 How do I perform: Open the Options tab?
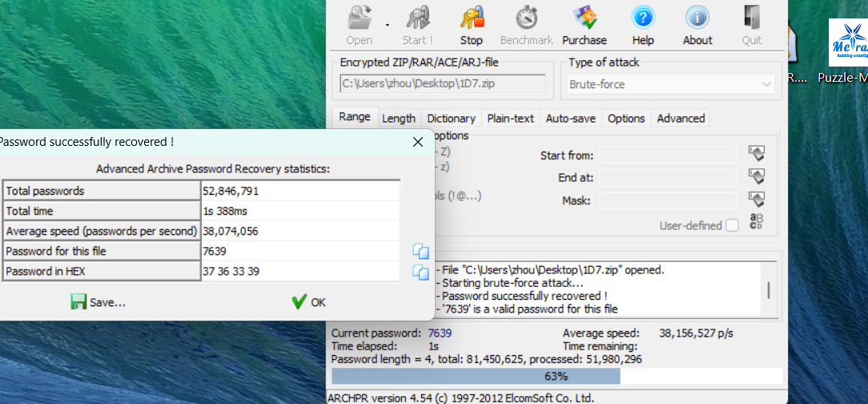tap(626, 118)
